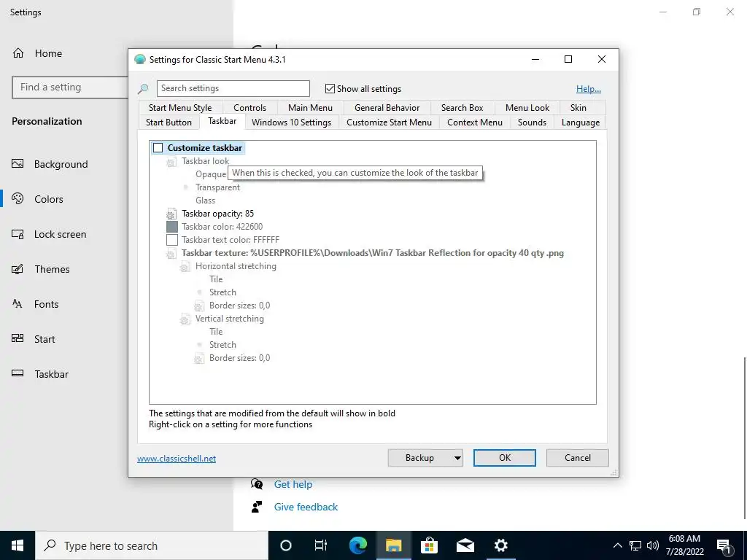Open the Sounds tab
This screenshot has width=747, height=560.
pyautogui.click(x=532, y=122)
